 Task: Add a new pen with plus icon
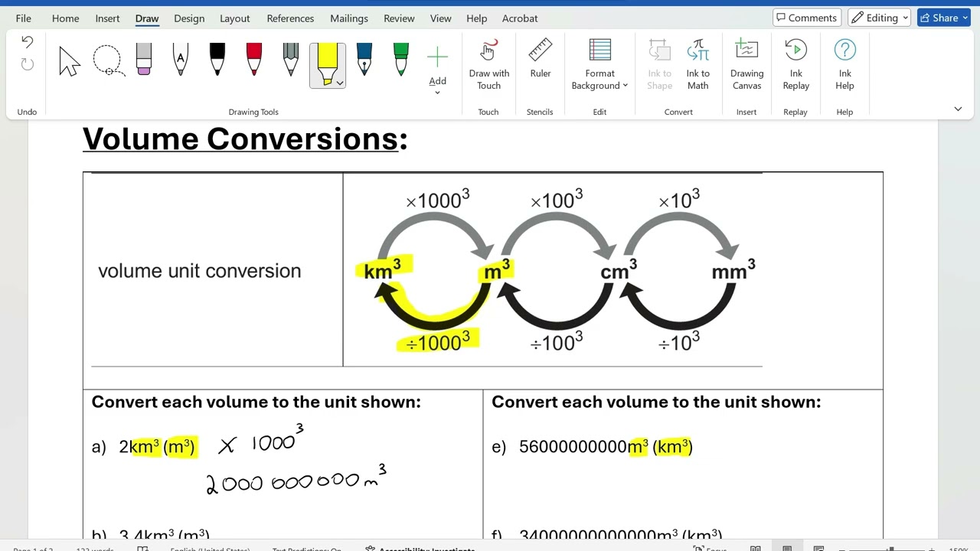[437, 57]
